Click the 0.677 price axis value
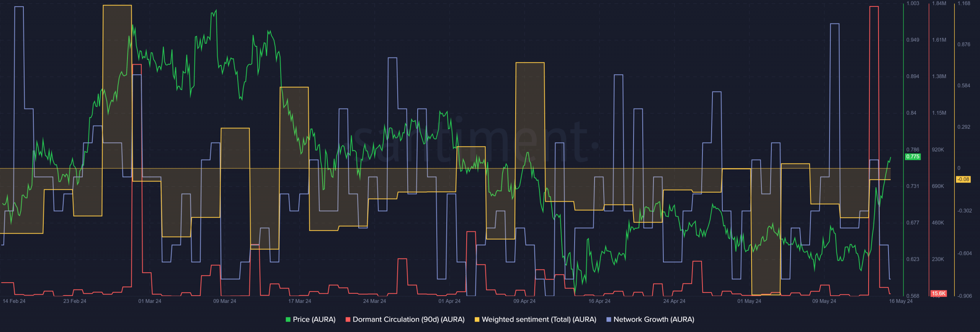The height and width of the screenshot is (332, 980). tap(913, 222)
